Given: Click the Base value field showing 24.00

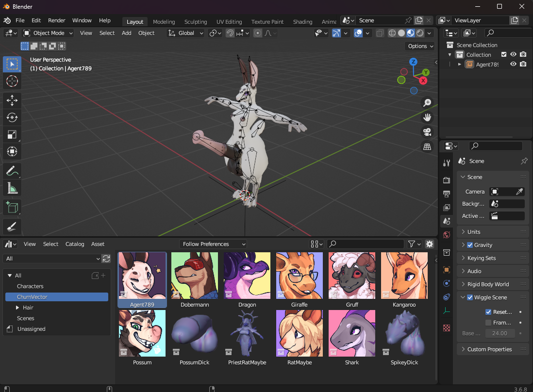Looking at the screenshot, I should [x=500, y=333].
